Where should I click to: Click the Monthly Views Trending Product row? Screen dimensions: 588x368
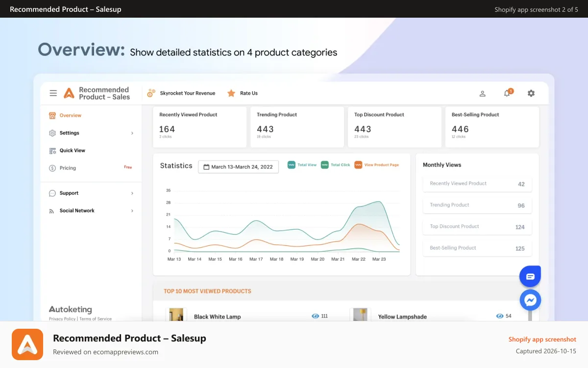coord(477,206)
